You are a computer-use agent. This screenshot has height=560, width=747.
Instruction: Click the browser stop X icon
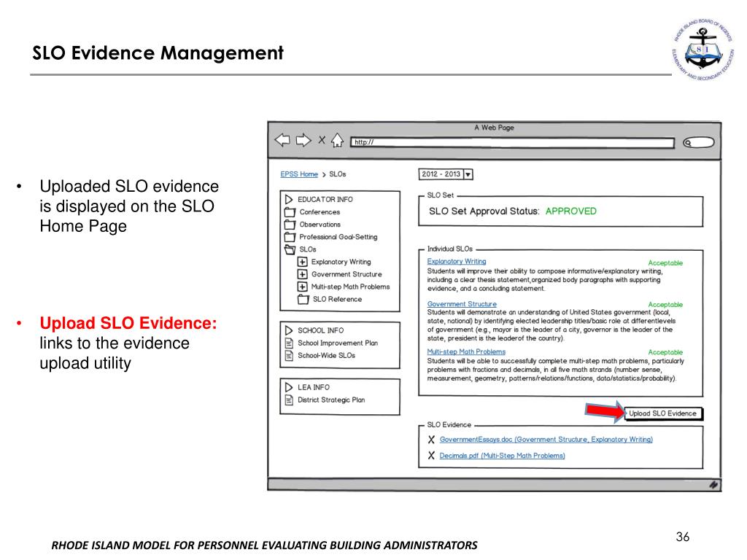[322, 140]
